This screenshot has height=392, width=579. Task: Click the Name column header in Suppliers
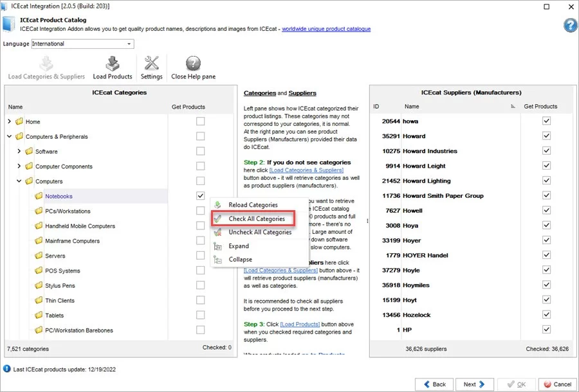(x=412, y=107)
